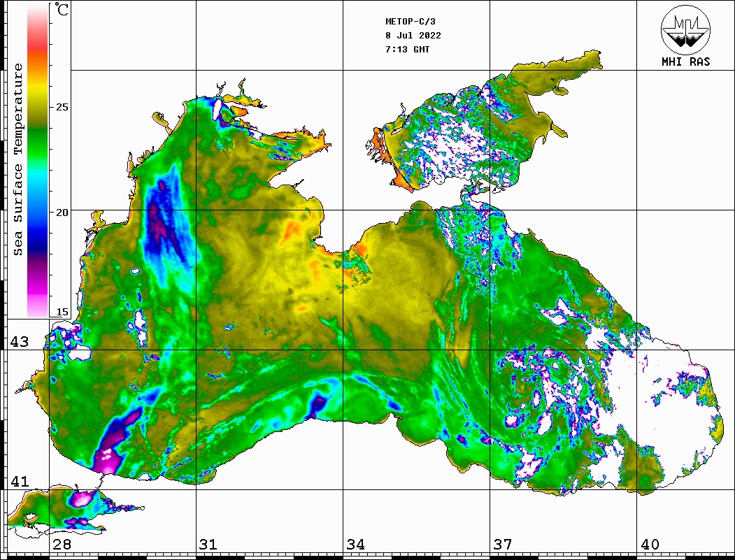
Task: Click the '°C' unit label
Action: (x=62, y=9)
